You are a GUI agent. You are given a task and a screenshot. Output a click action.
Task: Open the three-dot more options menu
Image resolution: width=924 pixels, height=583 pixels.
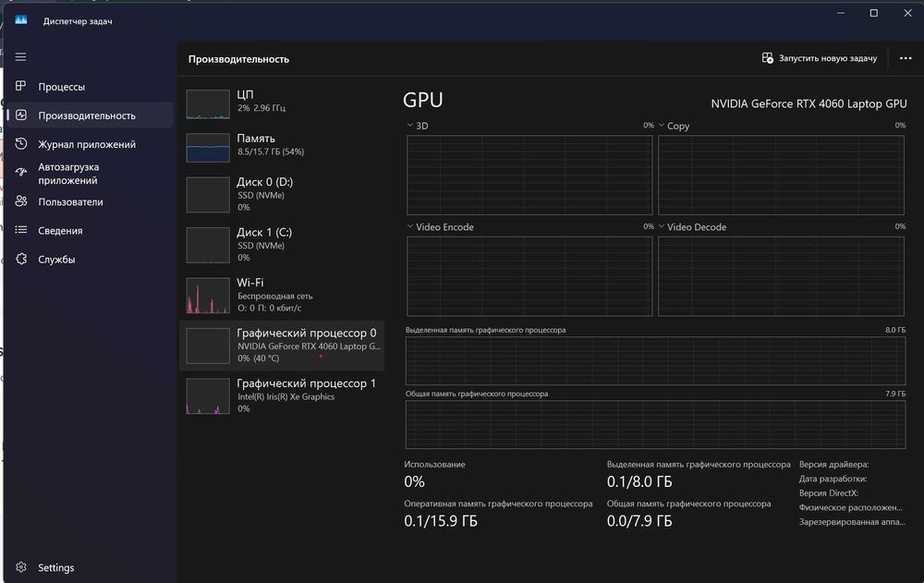906,58
